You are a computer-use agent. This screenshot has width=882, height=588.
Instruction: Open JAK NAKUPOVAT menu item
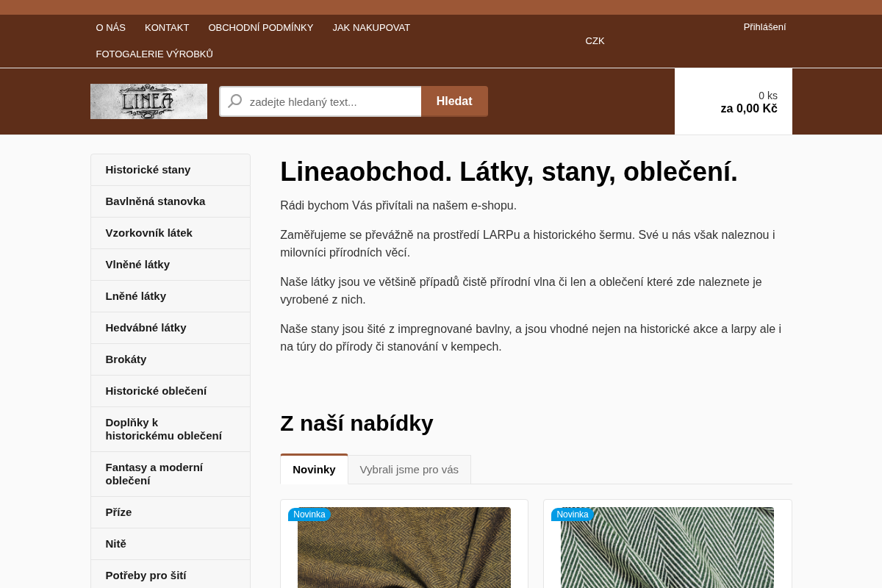pyautogui.click(x=371, y=28)
